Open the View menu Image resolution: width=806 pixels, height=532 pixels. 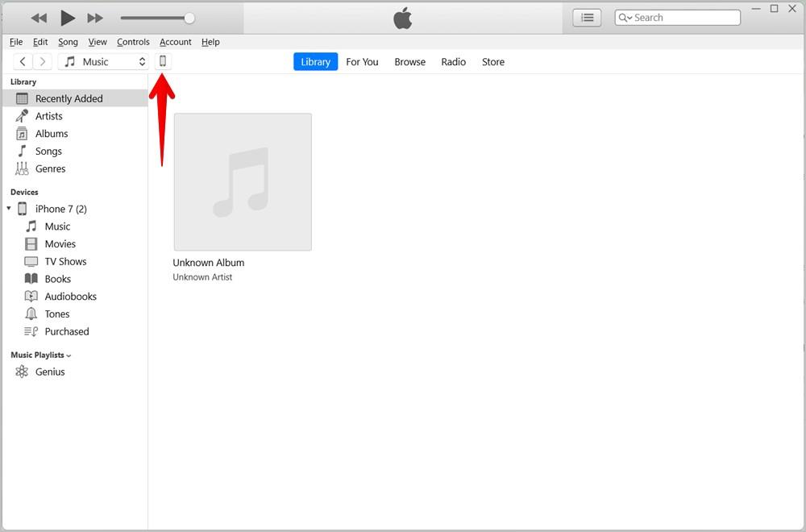pos(98,42)
